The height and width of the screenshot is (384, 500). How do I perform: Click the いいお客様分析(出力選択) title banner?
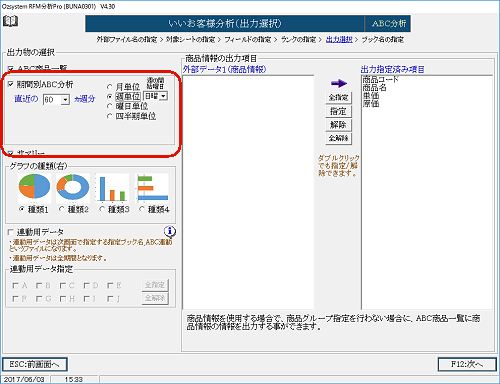(x=225, y=23)
